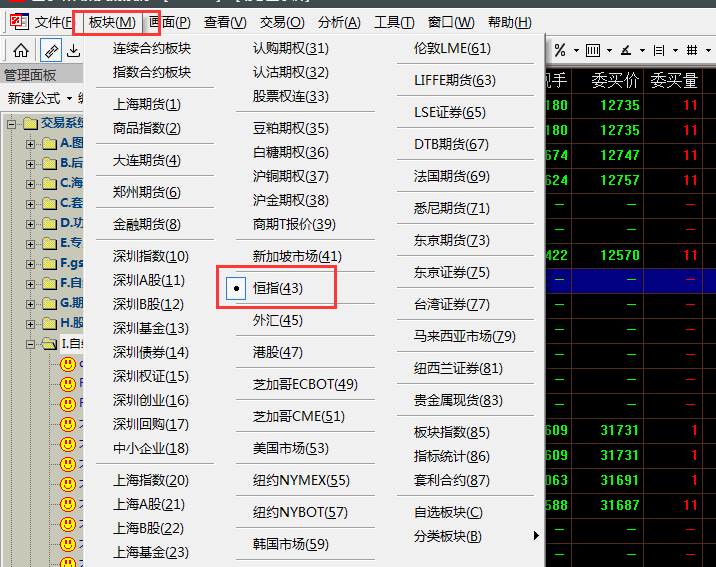This screenshot has height=567, width=716.
Task: Click the 12570 bid price cell
Action: pyautogui.click(x=620, y=255)
